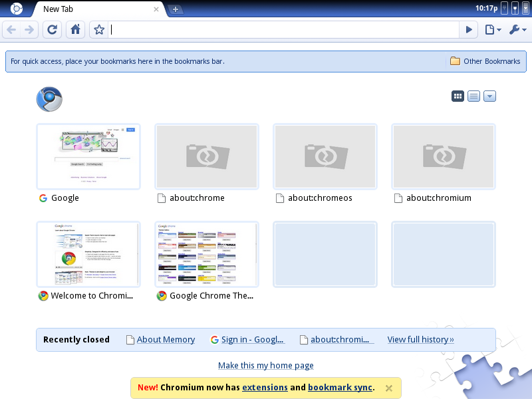This screenshot has width=532, height=399.
Task: Open the wrench tools menu
Action: tap(518, 30)
